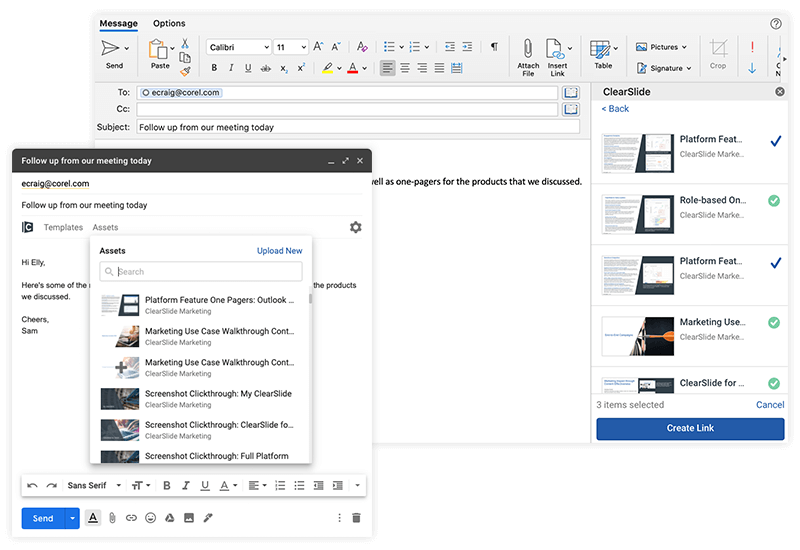This screenshot has width=800, height=550.
Task: Click the paragraph marks (pilcrow) icon
Action: coord(494,47)
